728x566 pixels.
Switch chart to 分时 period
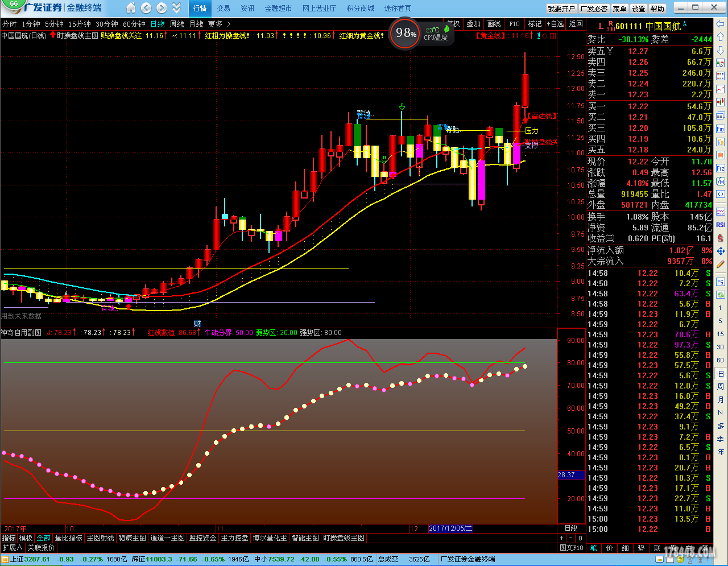[x=9, y=24]
